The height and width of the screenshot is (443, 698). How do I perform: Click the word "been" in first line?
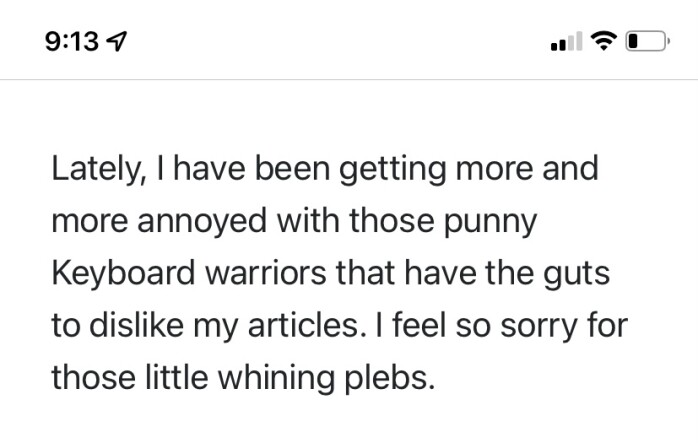292,169
